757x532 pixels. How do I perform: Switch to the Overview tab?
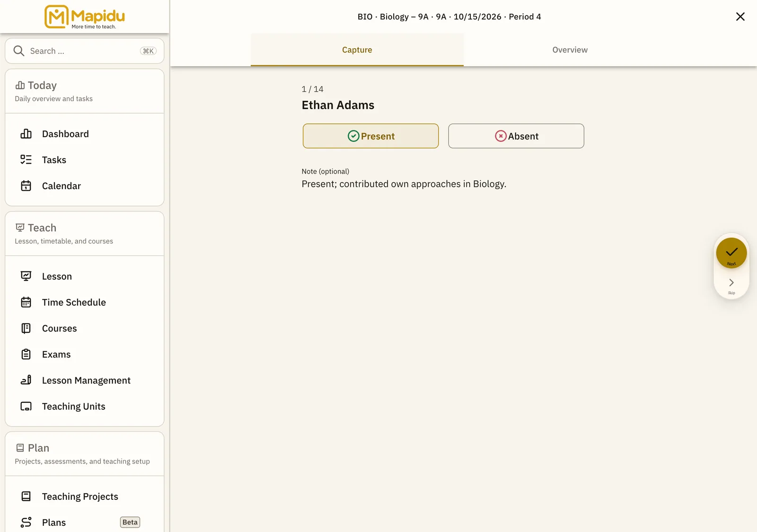tap(570, 50)
